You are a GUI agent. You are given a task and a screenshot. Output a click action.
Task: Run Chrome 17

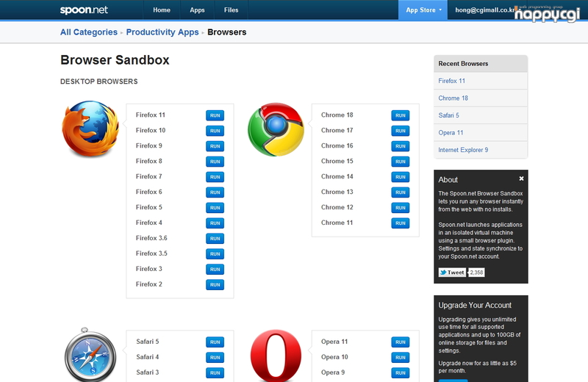tap(401, 131)
